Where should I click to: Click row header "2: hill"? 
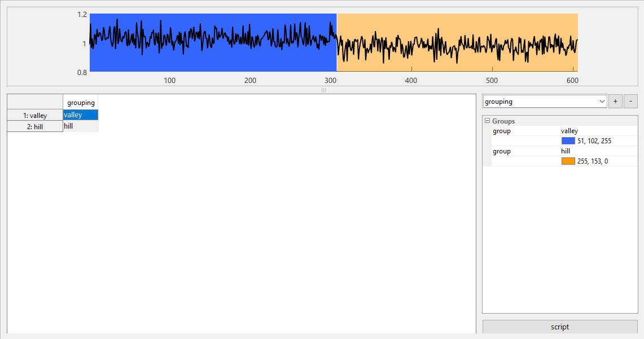(35, 127)
